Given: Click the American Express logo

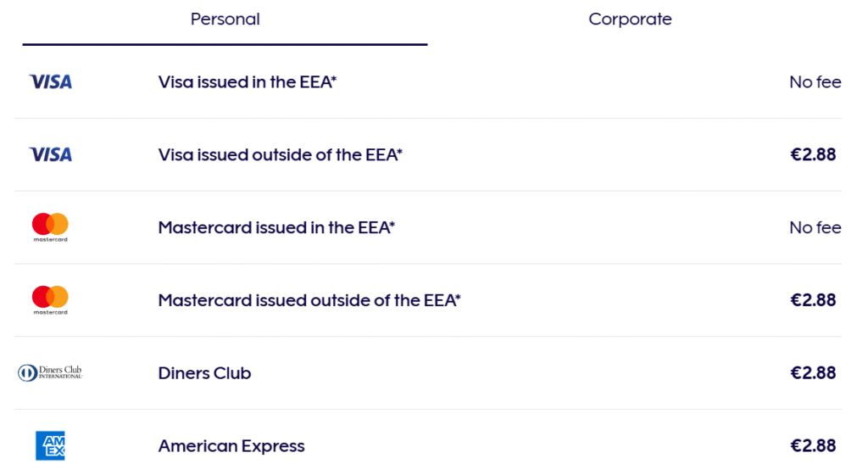Looking at the screenshot, I should pyautogui.click(x=50, y=445).
